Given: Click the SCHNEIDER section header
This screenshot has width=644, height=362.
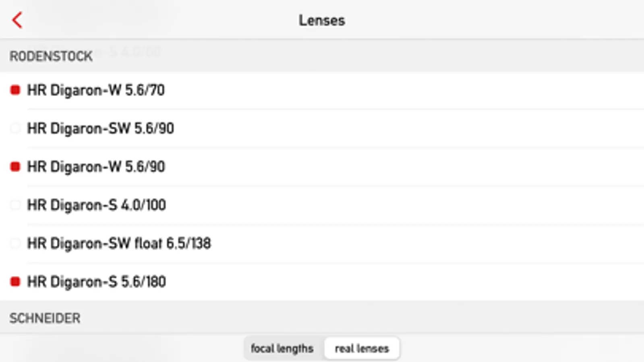Looking at the screenshot, I should [x=45, y=318].
